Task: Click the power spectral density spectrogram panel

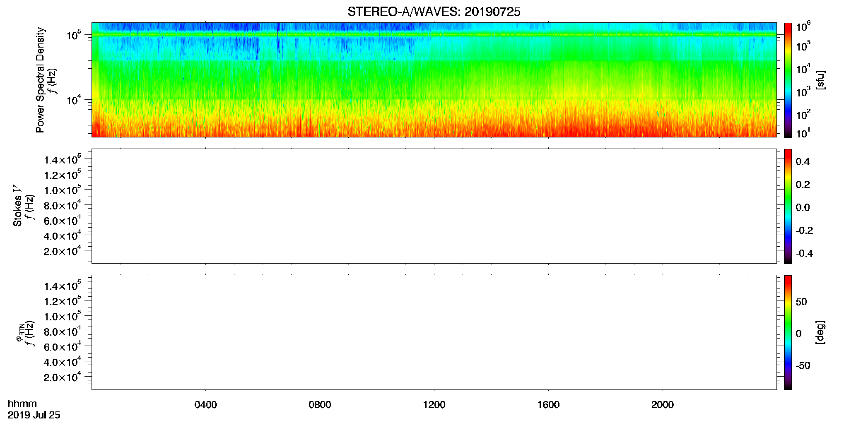Action: tap(434, 80)
